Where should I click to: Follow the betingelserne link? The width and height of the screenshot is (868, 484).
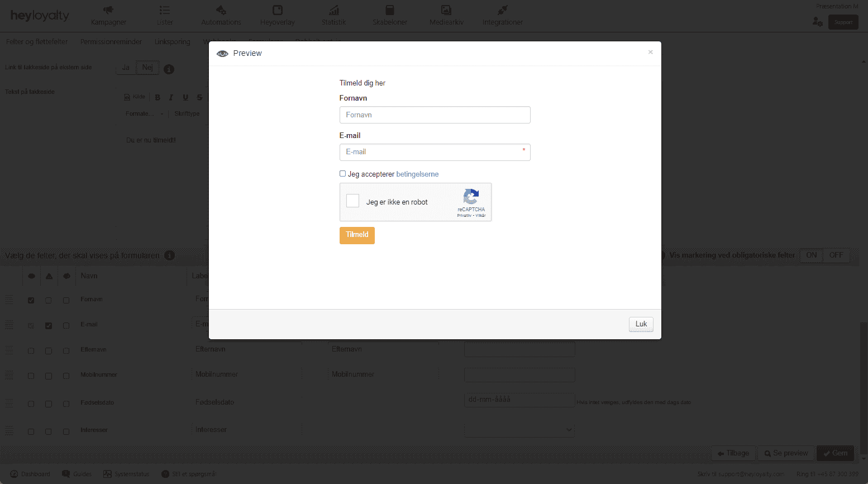tap(417, 174)
